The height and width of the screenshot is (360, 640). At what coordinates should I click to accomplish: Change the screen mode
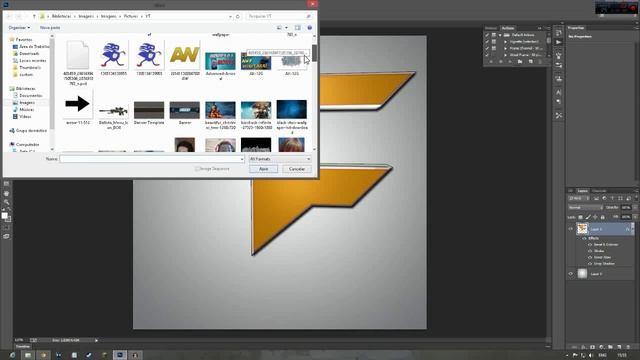[6, 236]
